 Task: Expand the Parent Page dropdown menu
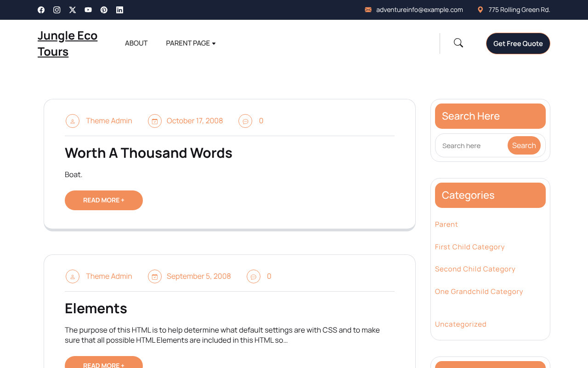click(191, 43)
